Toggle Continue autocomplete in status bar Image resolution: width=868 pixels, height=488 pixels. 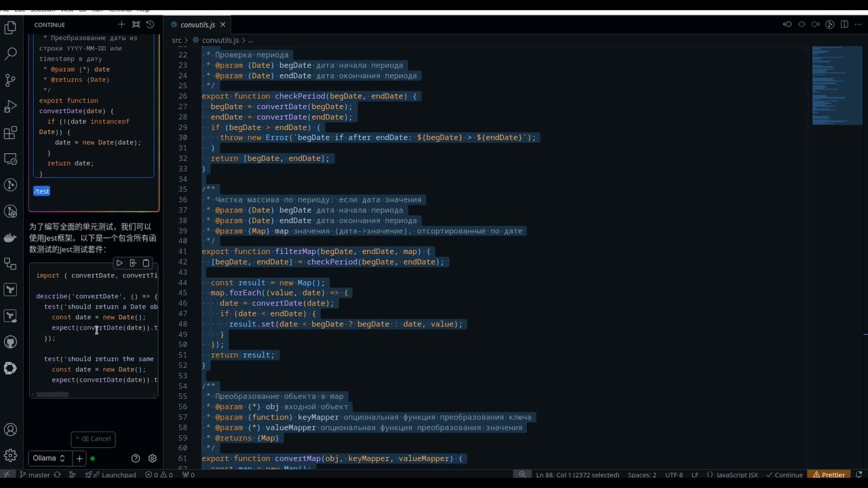click(x=784, y=475)
